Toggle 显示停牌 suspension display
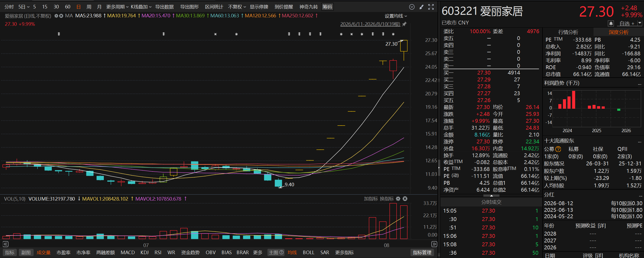This screenshot has width=644, height=258. (x=259, y=7)
